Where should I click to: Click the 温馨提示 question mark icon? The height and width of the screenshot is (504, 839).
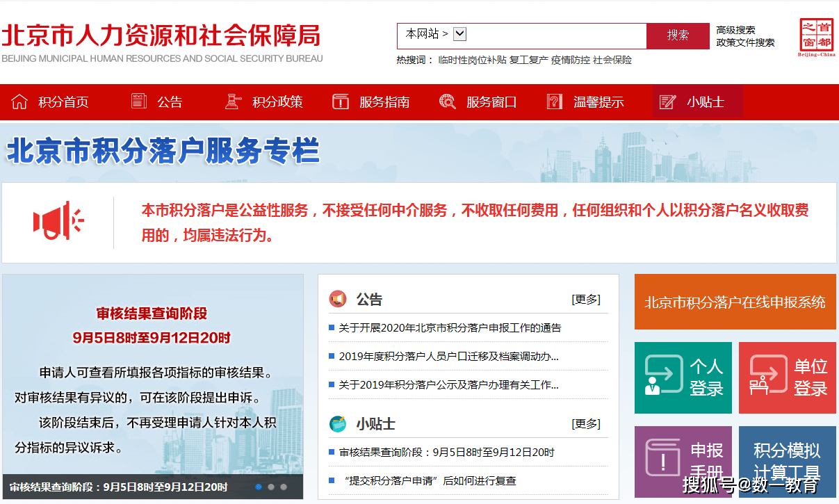(554, 101)
